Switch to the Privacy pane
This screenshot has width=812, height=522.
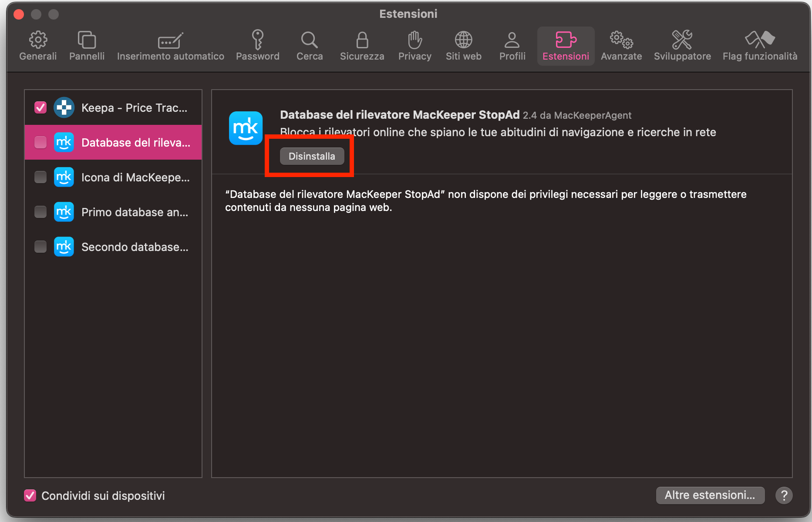tap(414, 45)
